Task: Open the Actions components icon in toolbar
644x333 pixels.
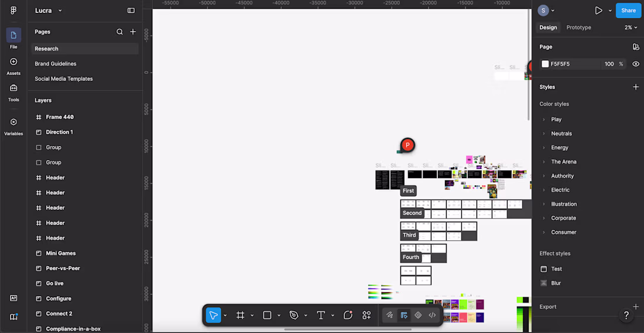Action: [366, 315]
